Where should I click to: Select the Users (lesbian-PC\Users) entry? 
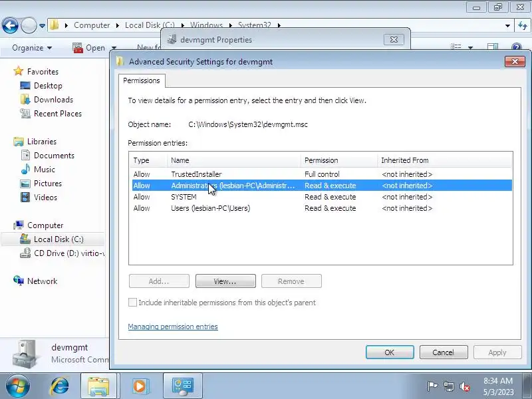coord(322,208)
